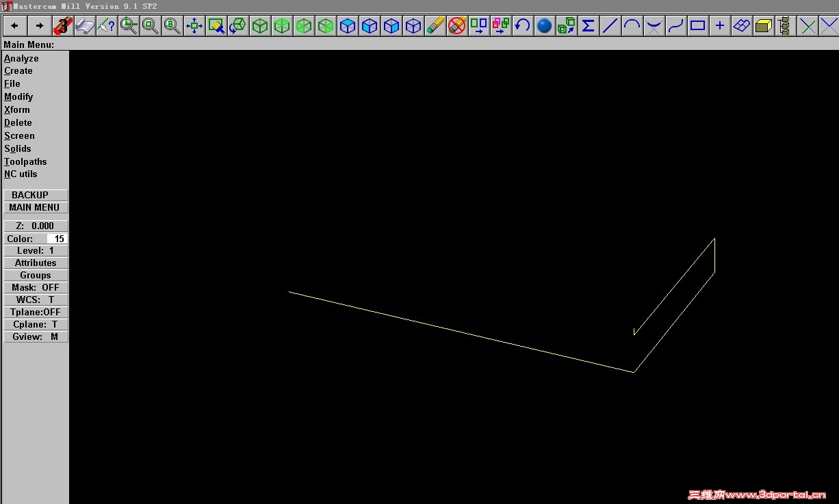Toggle the WCS setting
The width and height of the screenshot is (839, 504).
pyautogui.click(x=35, y=300)
